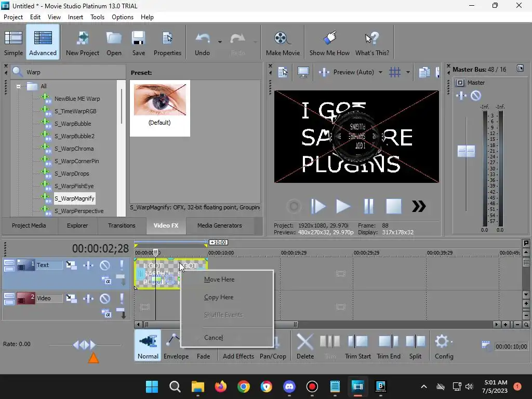Switch to Transitions tab
Screen dimensions: 532x399
pos(122,225)
